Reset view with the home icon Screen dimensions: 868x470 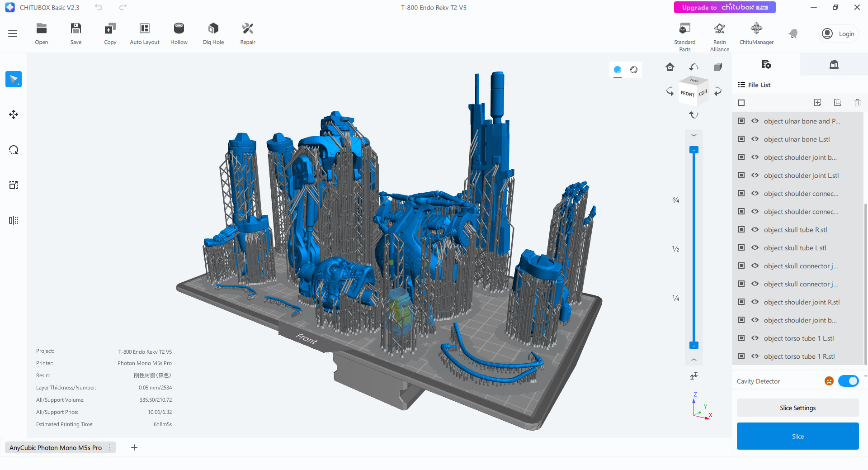[x=670, y=67]
